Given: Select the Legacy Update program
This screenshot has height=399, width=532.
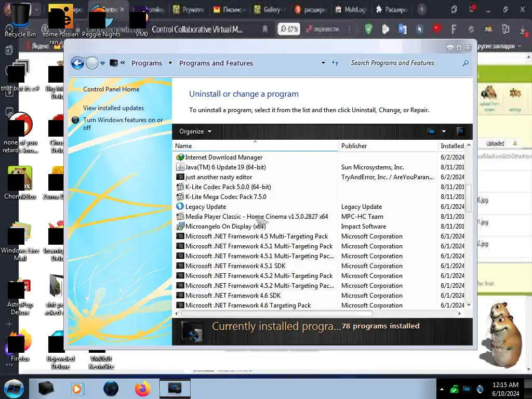Looking at the screenshot, I should pyautogui.click(x=206, y=207).
